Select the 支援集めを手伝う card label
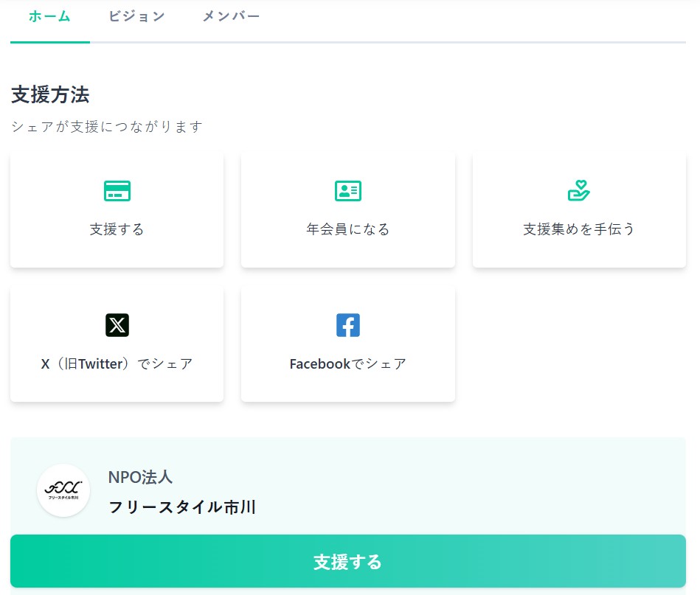700x595 pixels. (578, 229)
